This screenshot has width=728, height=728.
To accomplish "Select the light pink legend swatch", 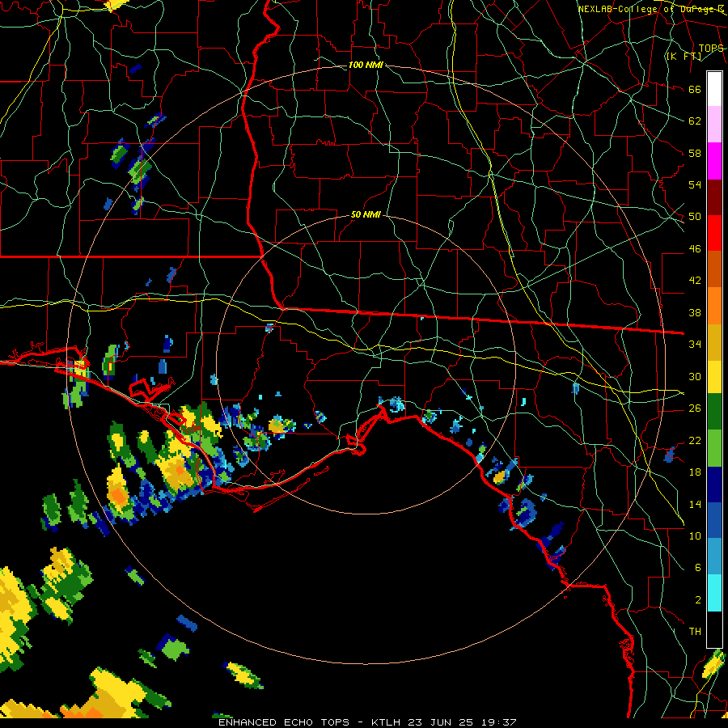I will 714,125.
